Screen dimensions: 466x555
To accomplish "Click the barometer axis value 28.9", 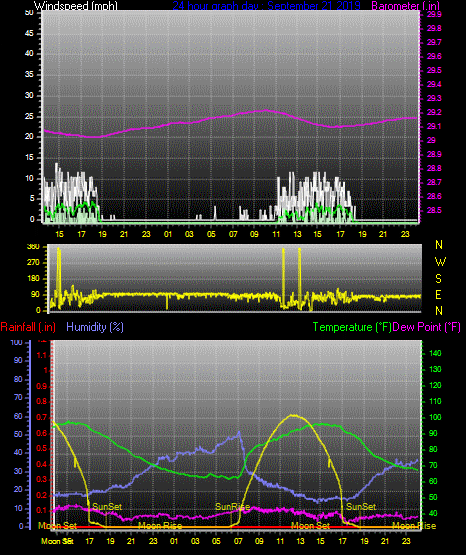I will tap(434, 154).
